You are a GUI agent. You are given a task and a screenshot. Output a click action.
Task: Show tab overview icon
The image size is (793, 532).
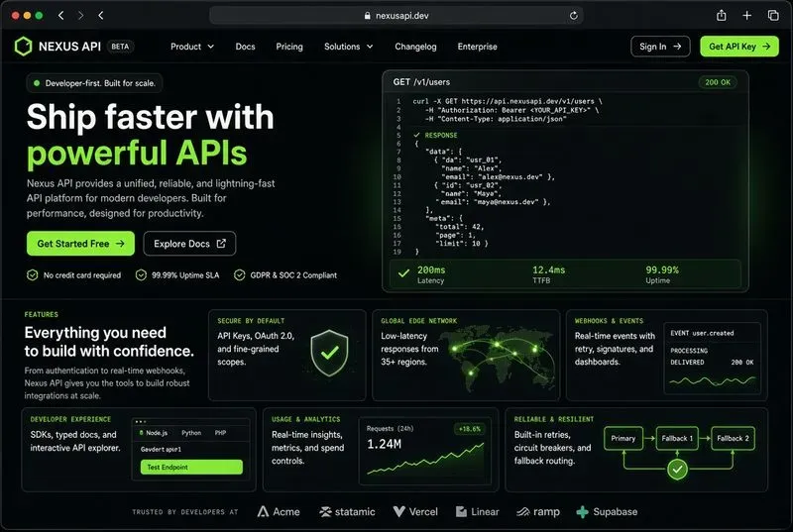(x=773, y=16)
